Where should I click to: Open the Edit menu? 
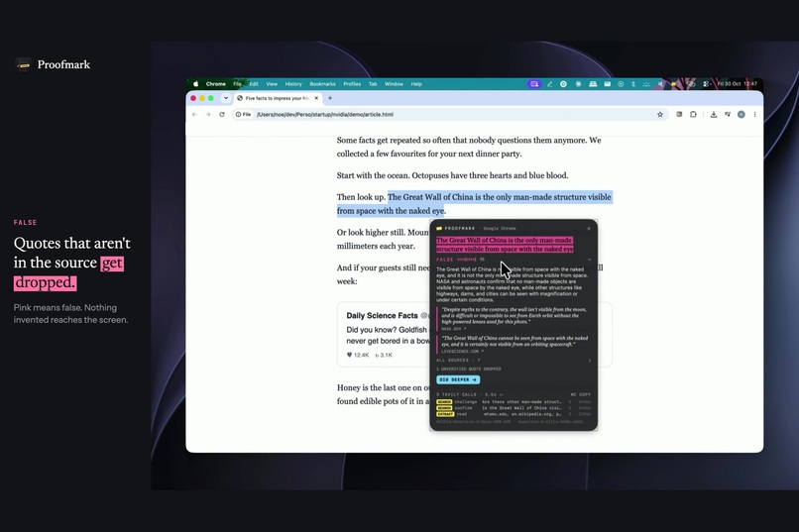tap(254, 84)
